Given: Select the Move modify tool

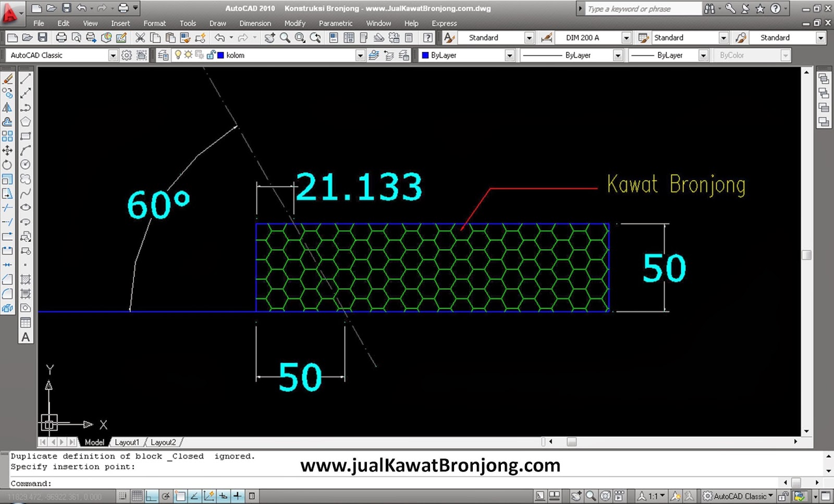Looking at the screenshot, I should 7,151.
